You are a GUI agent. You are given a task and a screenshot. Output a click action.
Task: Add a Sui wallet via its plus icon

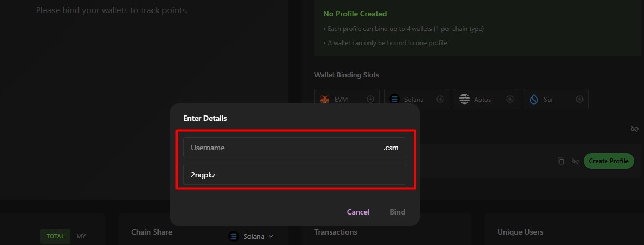580,99
